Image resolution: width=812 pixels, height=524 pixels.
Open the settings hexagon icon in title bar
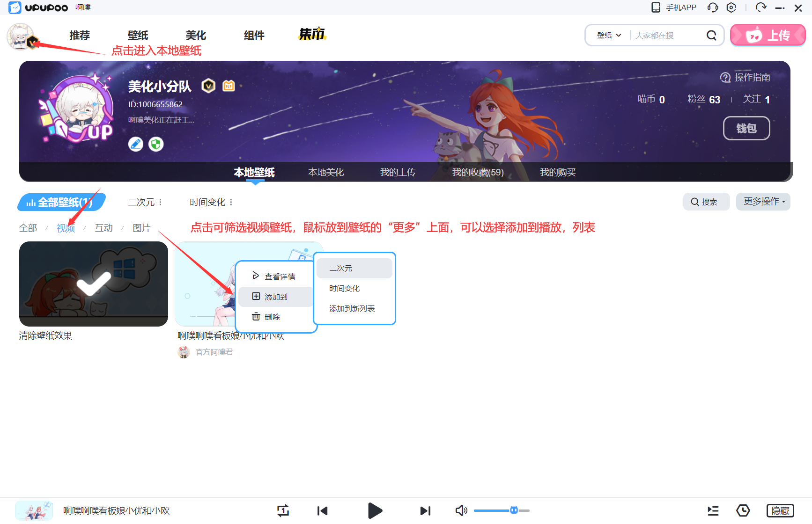(x=731, y=7)
